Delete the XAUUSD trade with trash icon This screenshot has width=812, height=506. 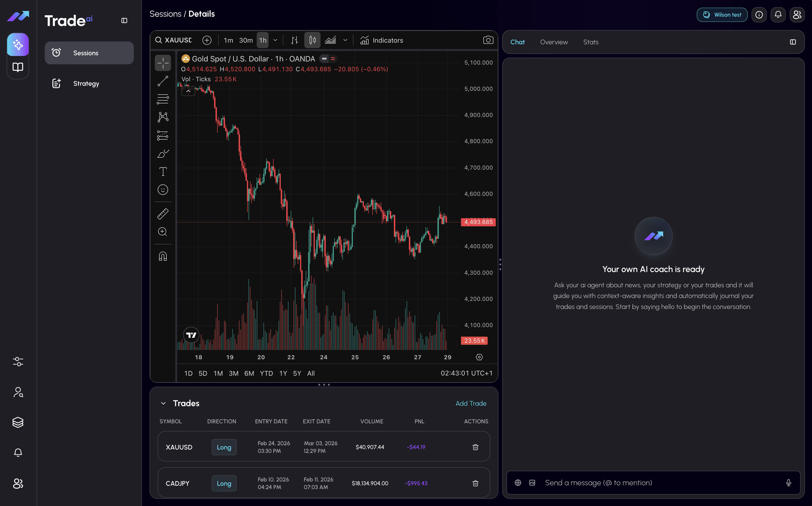coord(475,447)
